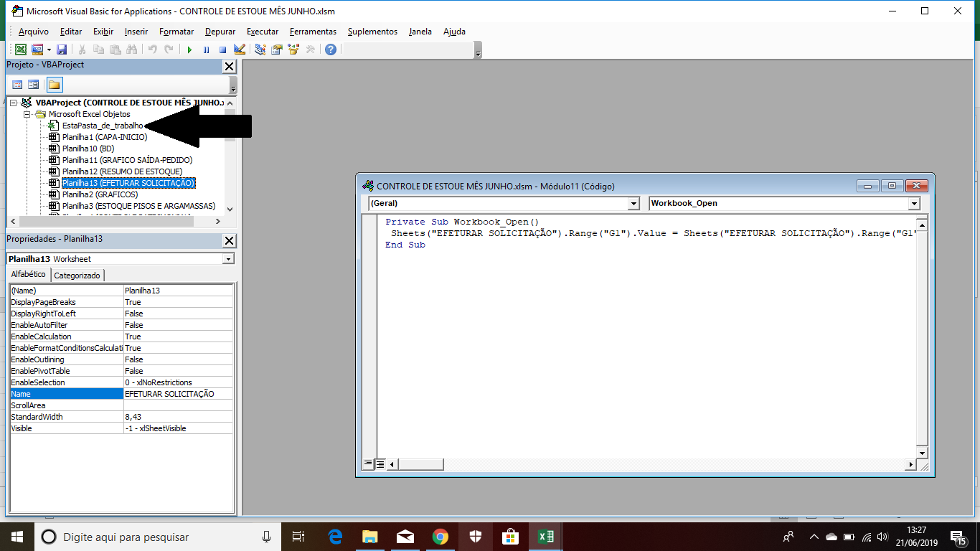
Task: Save the workbook with the diskette icon
Action: [x=62, y=50]
